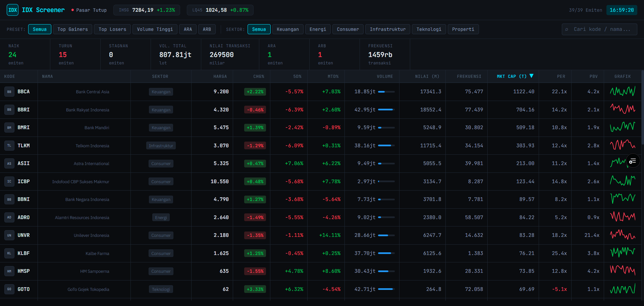Open the BBCA sparkline chart
The image size is (644, 306).
pos(623,92)
